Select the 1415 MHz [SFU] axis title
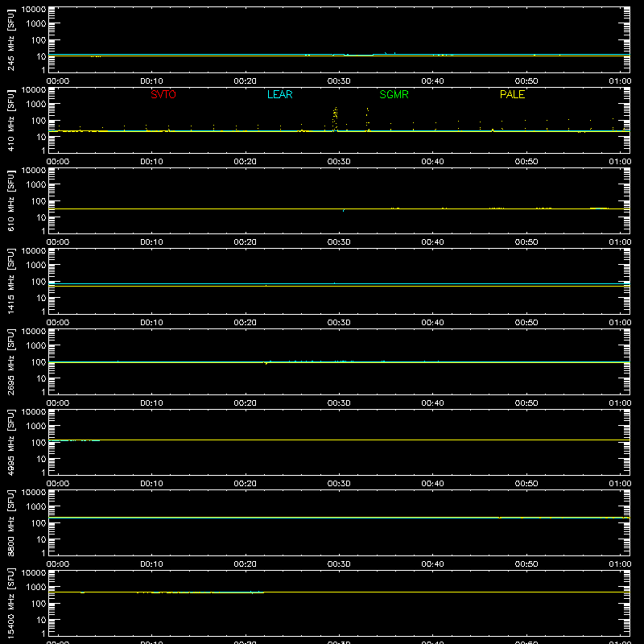Viewport: 644px width, 644px height. pyautogui.click(x=10, y=281)
